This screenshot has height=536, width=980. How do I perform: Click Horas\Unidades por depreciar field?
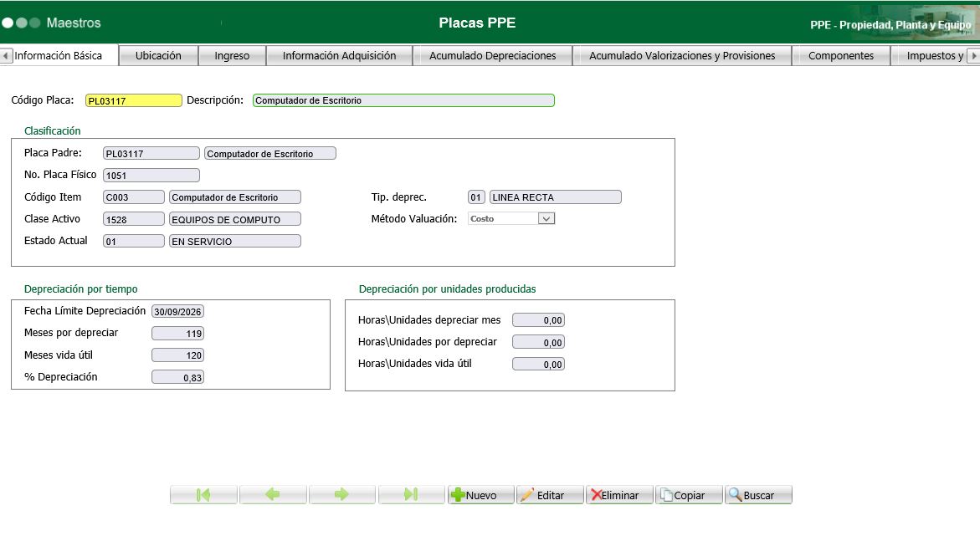[538, 342]
